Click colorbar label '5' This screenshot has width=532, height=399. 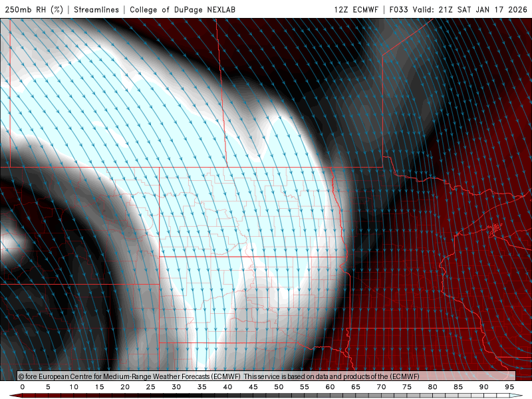point(48,387)
